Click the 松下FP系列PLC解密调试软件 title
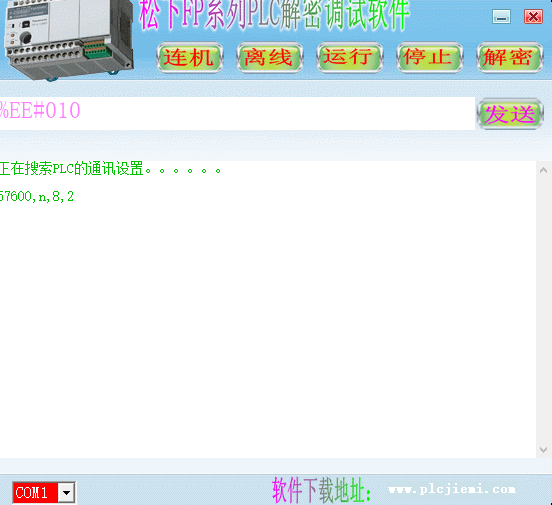 (x=274, y=15)
